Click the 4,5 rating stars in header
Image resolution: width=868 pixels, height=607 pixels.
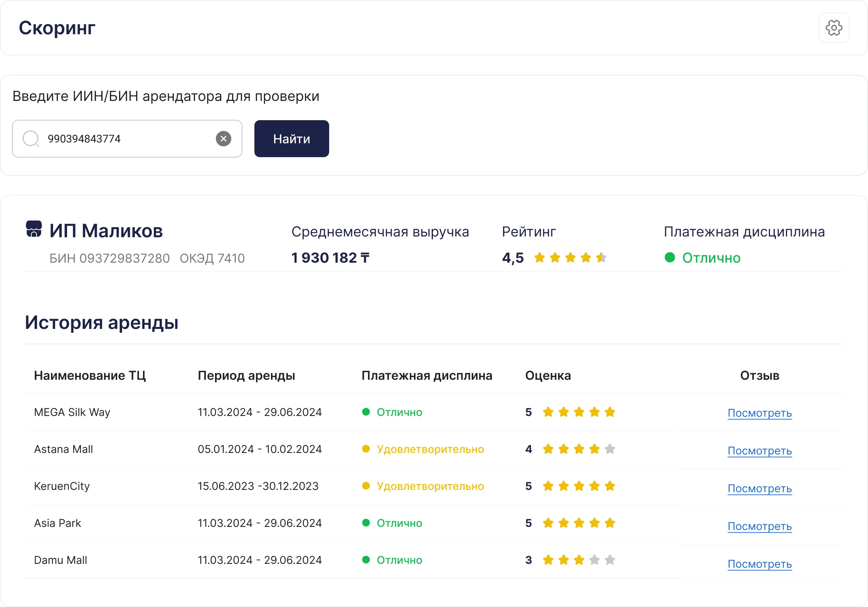click(x=570, y=257)
